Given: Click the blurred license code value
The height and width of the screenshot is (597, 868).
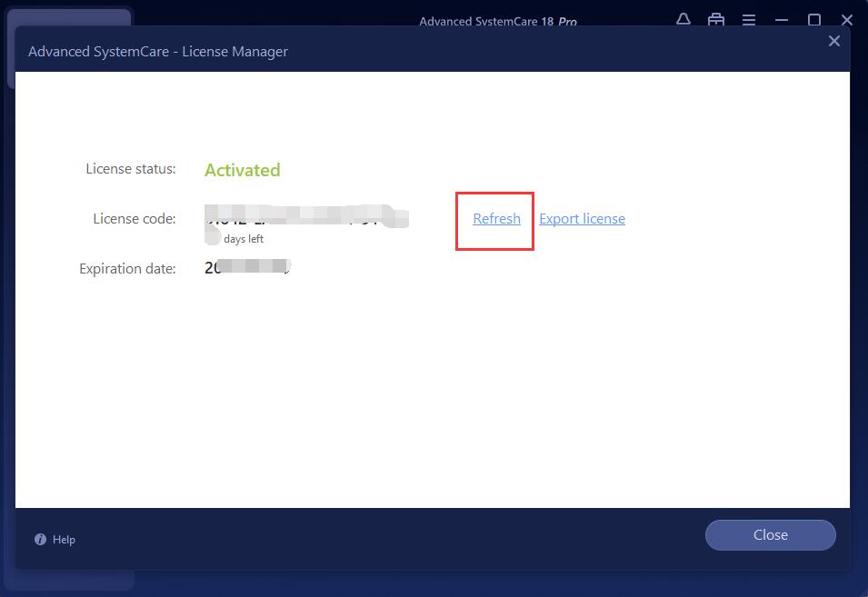Looking at the screenshot, I should tap(306, 216).
